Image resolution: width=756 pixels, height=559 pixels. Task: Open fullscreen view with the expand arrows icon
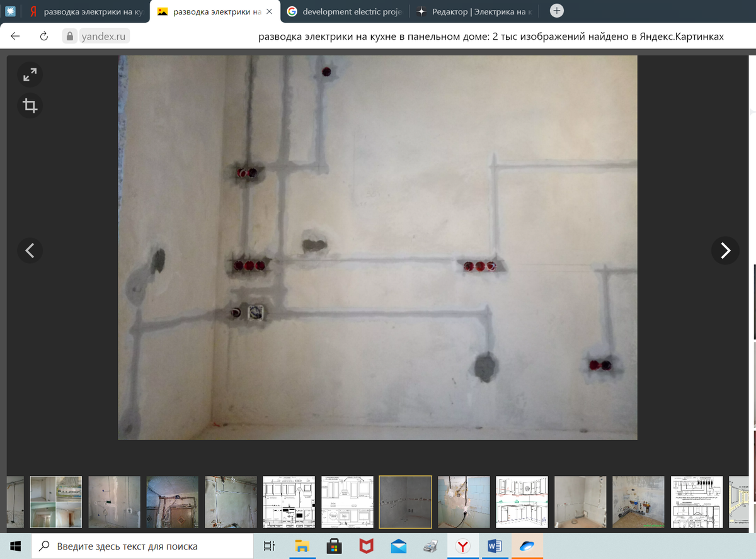(x=30, y=75)
